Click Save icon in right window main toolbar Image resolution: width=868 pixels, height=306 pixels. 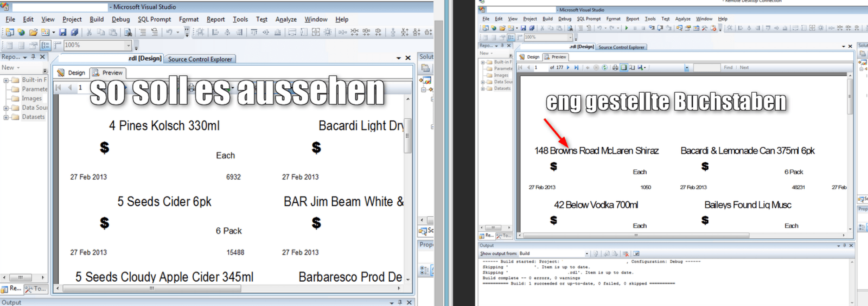524,28
